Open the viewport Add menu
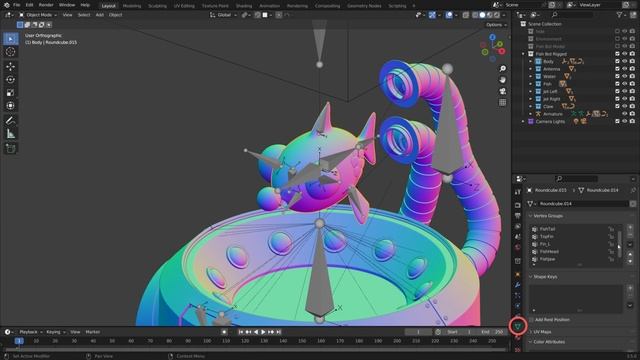This screenshot has height=360, width=640. tap(100, 15)
